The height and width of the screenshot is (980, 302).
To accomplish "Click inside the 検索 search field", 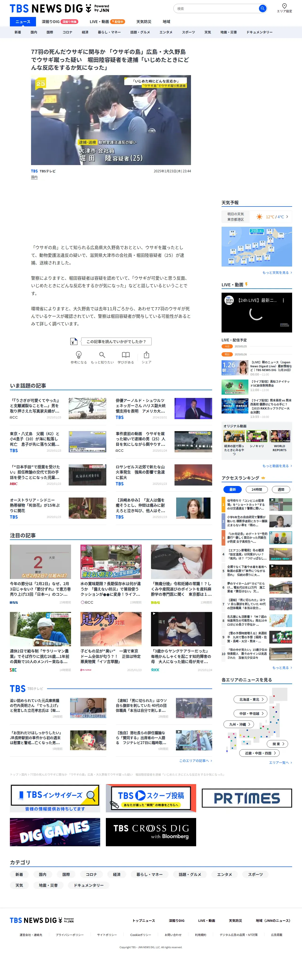I will click(217, 8).
